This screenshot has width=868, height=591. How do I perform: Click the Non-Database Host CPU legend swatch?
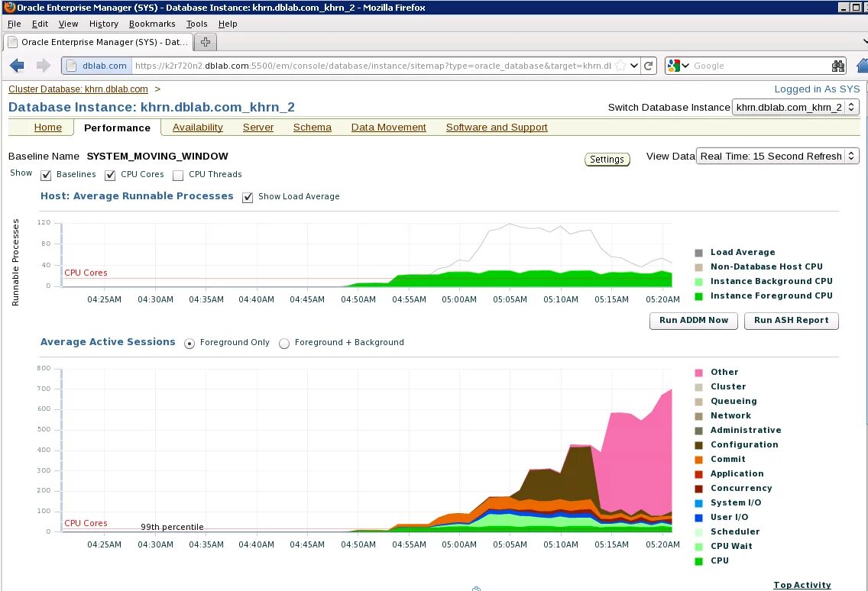(698, 267)
